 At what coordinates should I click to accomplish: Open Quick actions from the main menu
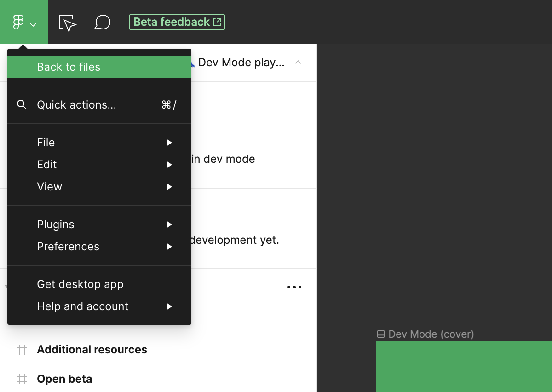coord(76,105)
